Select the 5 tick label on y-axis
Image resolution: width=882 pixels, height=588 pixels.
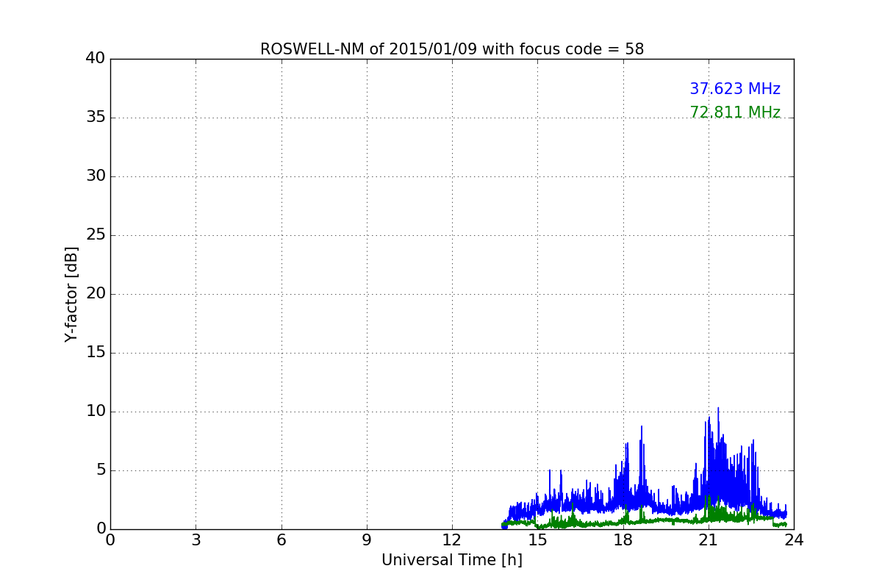pos(100,470)
